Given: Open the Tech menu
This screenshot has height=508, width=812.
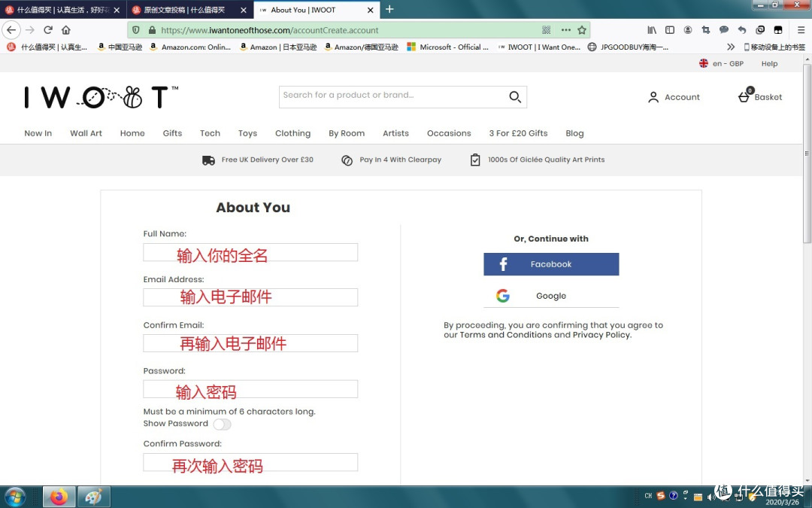Looking at the screenshot, I should (211, 133).
